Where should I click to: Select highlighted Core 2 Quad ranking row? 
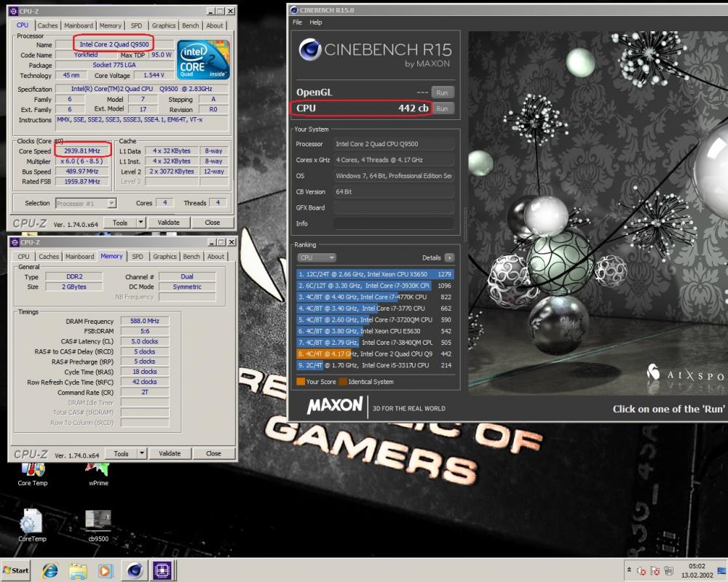pyautogui.click(x=375, y=354)
